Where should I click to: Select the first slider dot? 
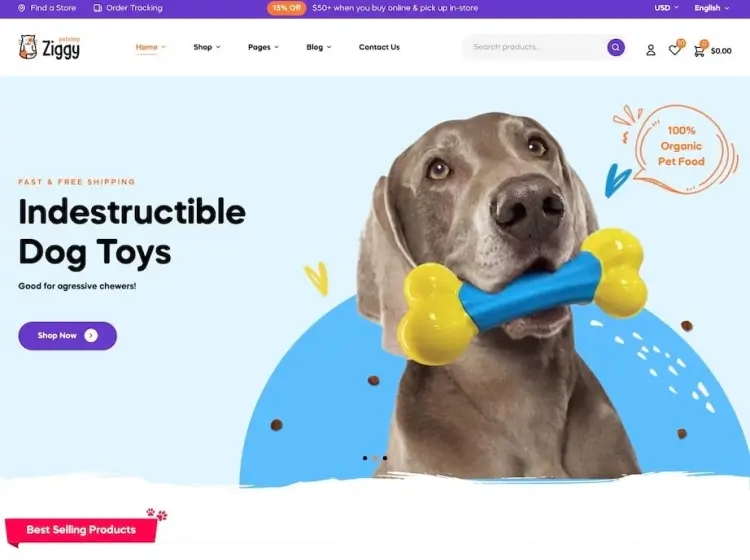click(365, 458)
